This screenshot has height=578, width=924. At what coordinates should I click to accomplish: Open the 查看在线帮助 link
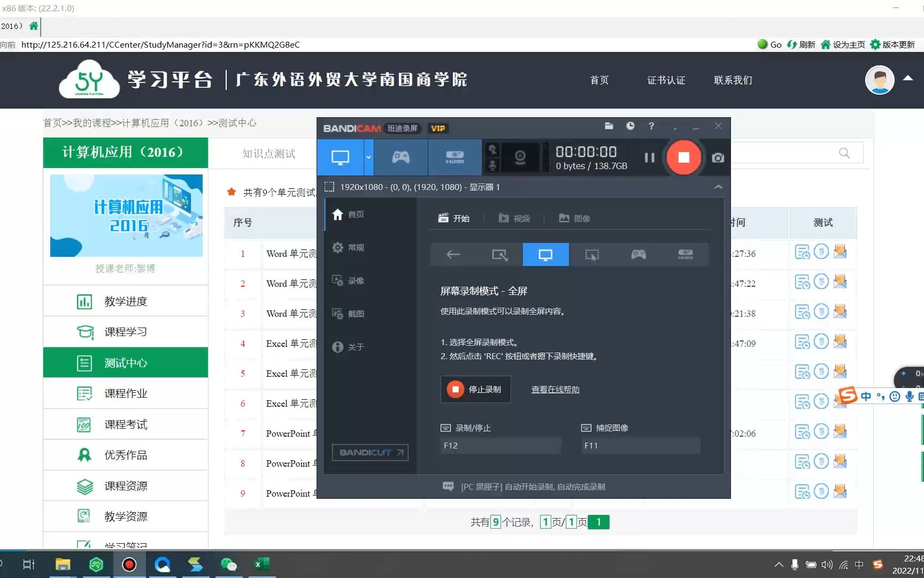click(x=555, y=390)
